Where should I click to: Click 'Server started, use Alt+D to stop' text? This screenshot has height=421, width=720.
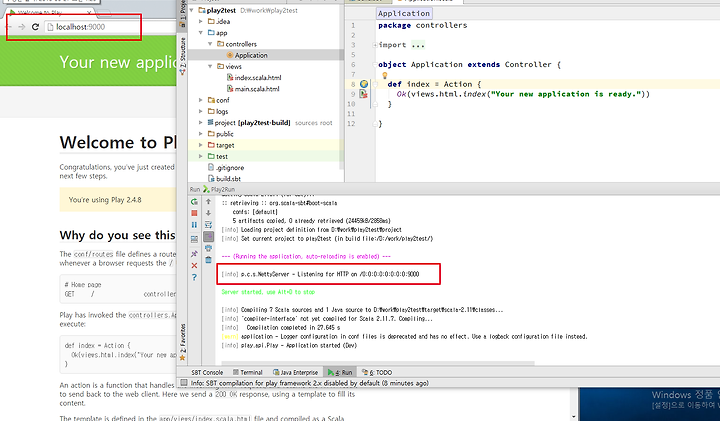(268, 292)
